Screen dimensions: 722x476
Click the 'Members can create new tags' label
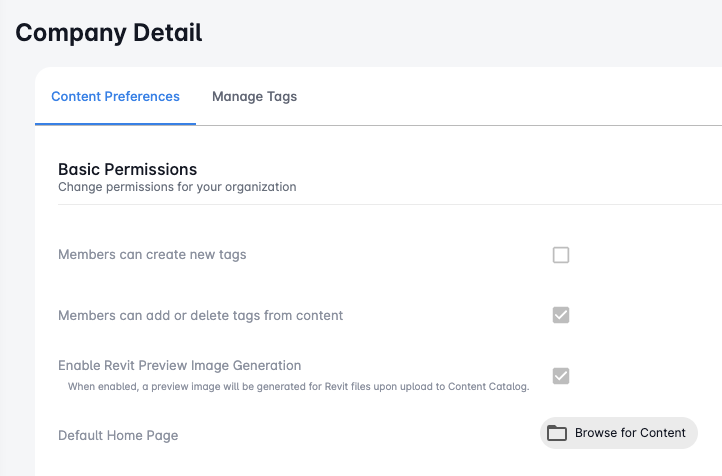(152, 255)
